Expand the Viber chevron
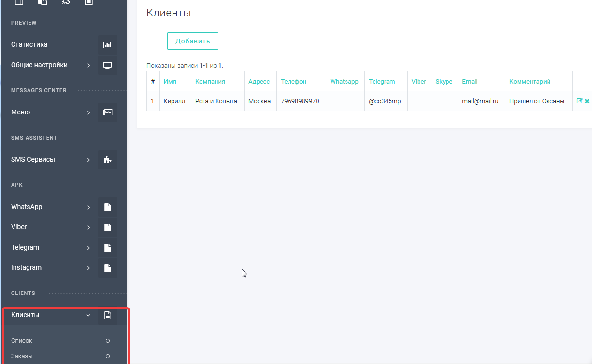The image size is (592, 364). (x=88, y=227)
